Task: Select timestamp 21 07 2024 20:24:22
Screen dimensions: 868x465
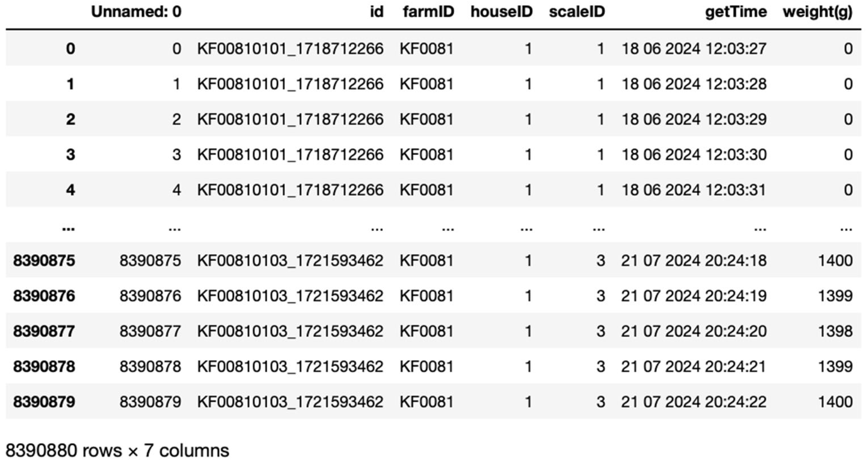Action: pos(694,402)
